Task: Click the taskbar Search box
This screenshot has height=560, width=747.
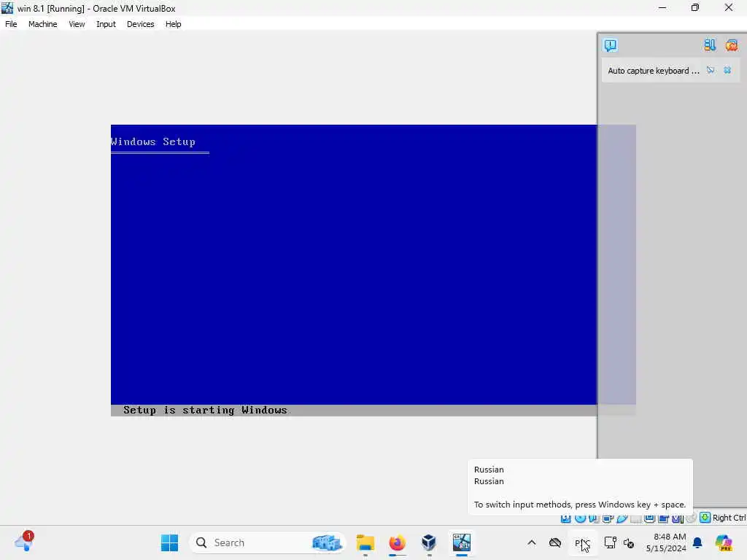Action: [x=267, y=542]
